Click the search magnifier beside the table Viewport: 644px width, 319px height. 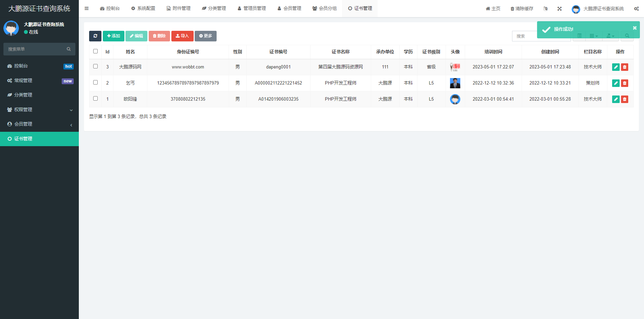(628, 36)
